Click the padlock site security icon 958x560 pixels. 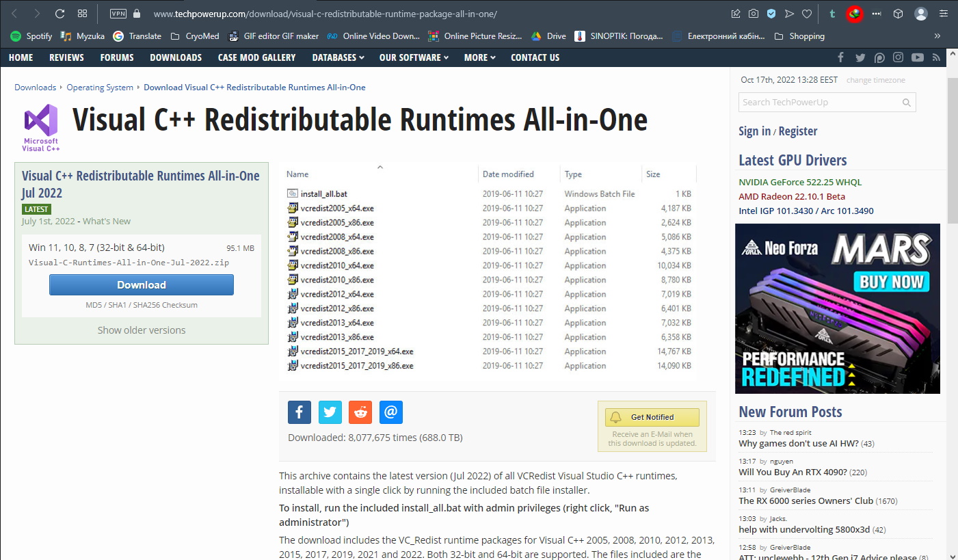tap(137, 14)
